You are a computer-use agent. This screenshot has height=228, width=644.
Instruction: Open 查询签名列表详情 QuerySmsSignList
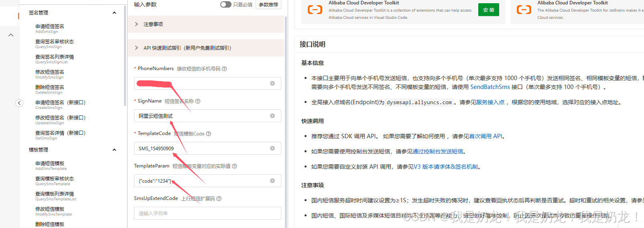(x=55, y=59)
